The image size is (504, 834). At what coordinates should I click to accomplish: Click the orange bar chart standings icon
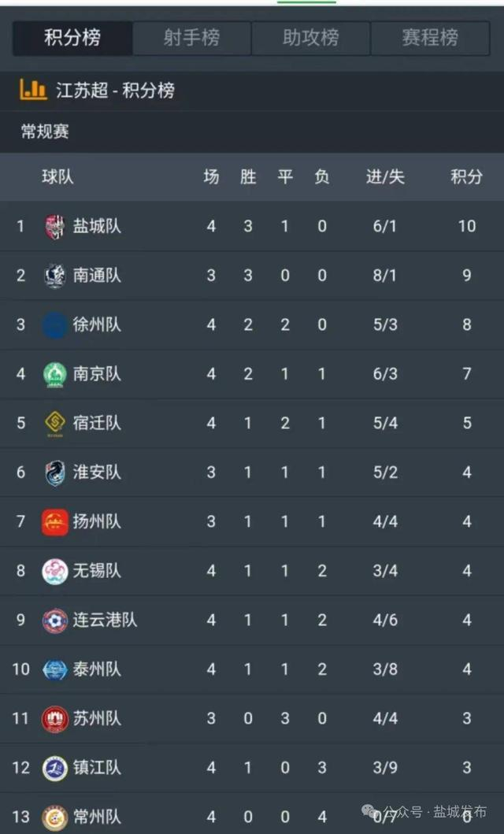(x=33, y=90)
